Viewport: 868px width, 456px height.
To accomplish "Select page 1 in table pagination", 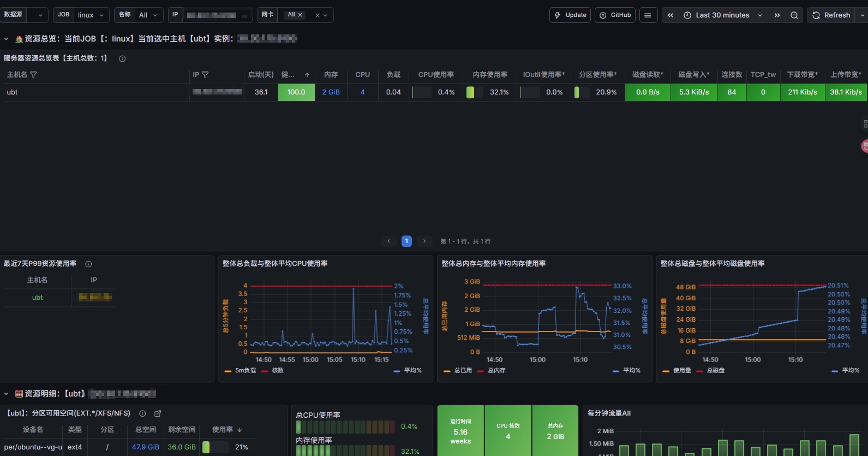I will click(406, 241).
